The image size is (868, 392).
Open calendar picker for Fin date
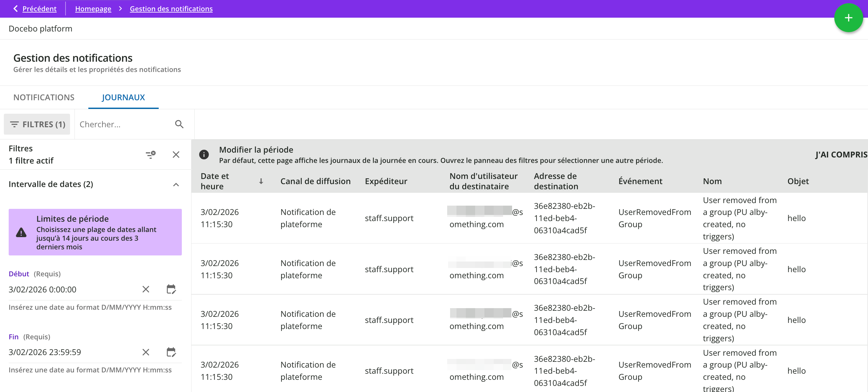[171, 352]
